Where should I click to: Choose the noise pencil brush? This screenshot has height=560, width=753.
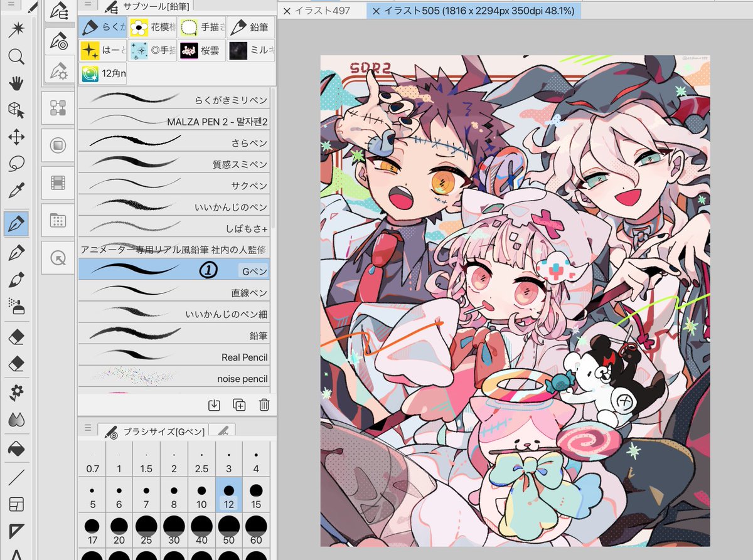click(x=174, y=378)
